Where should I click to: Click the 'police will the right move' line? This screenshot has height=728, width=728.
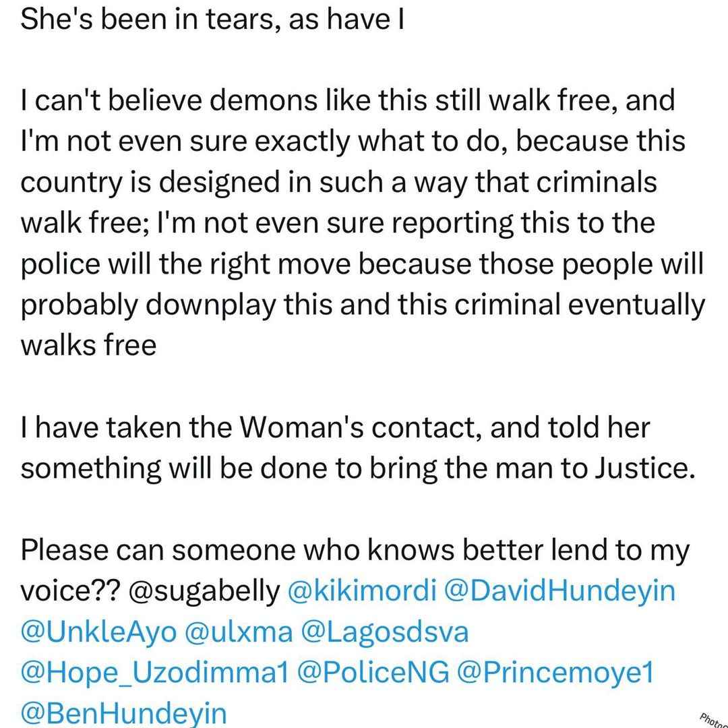tap(362, 264)
